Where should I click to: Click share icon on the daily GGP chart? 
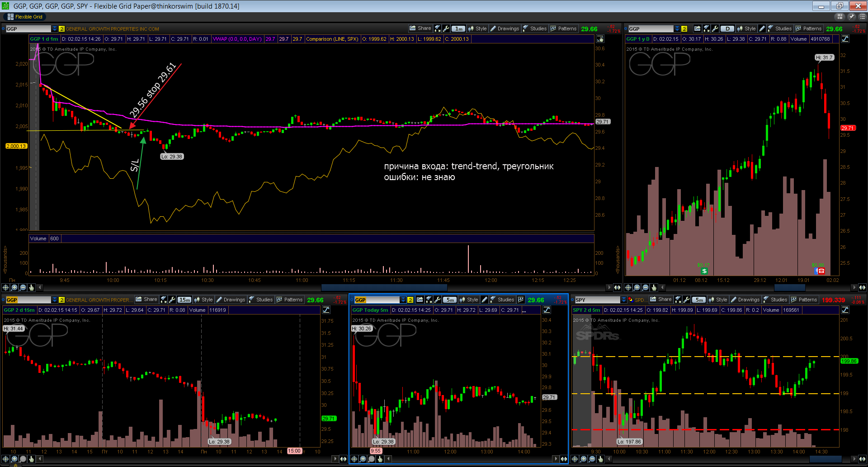click(698, 29)
